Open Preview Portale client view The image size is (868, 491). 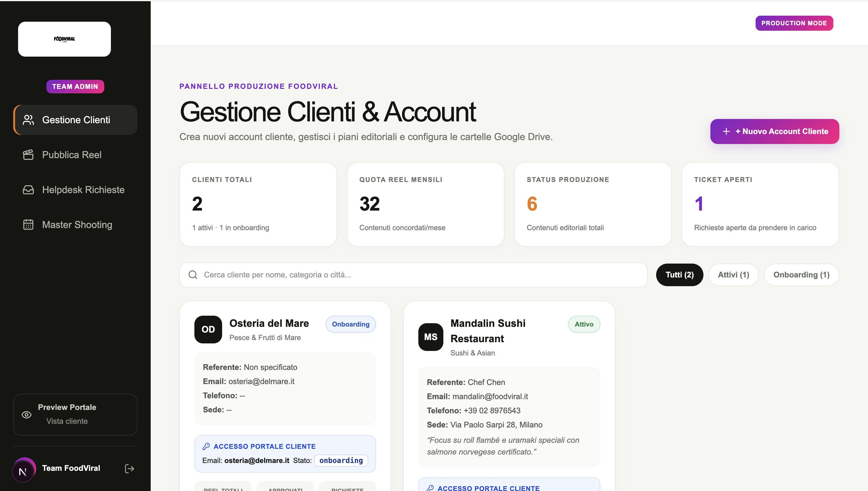pyautogui.click(x=75, y=415)
